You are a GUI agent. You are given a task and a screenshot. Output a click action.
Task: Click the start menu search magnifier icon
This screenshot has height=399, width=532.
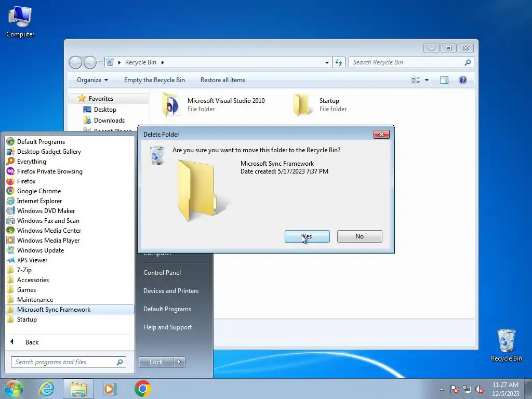coord(119,362)
